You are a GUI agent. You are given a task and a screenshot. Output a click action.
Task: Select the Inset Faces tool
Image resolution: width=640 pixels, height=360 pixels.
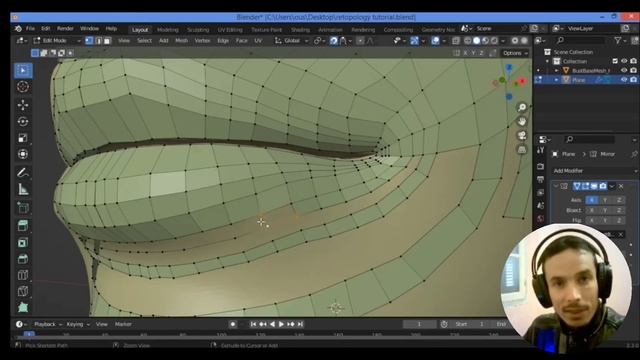(x=23, y=242)
